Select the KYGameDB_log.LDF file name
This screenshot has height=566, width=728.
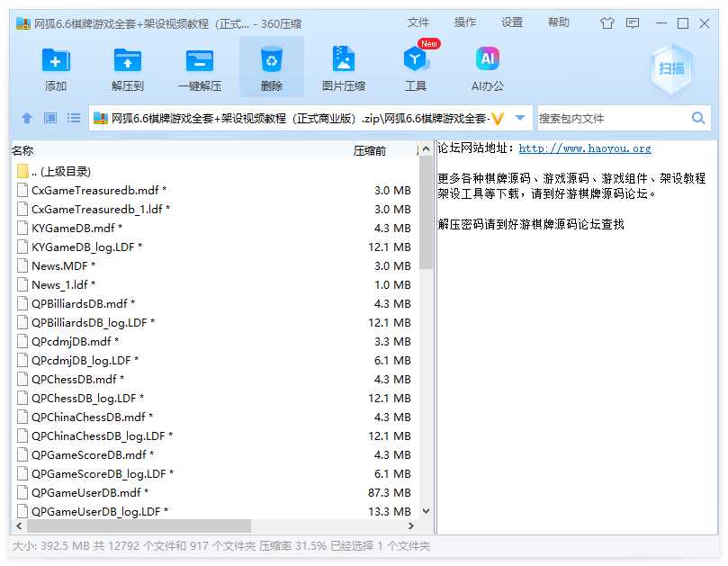click(x=86, y=247)
